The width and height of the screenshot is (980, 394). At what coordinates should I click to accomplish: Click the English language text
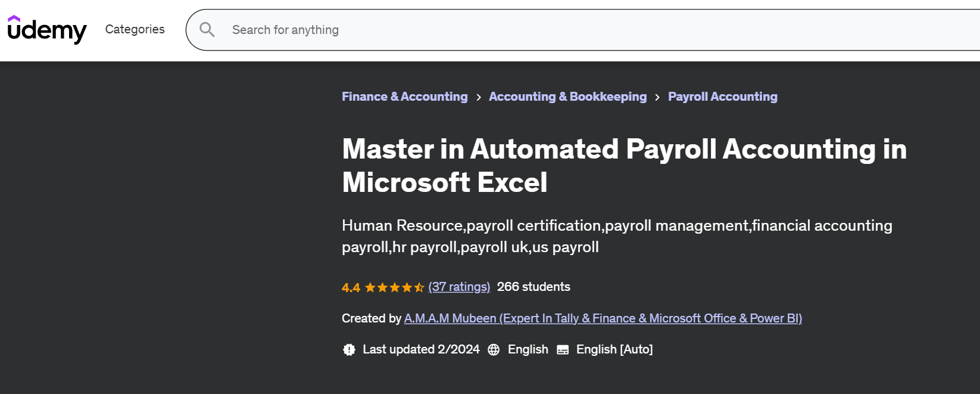(x=528, y=349)
